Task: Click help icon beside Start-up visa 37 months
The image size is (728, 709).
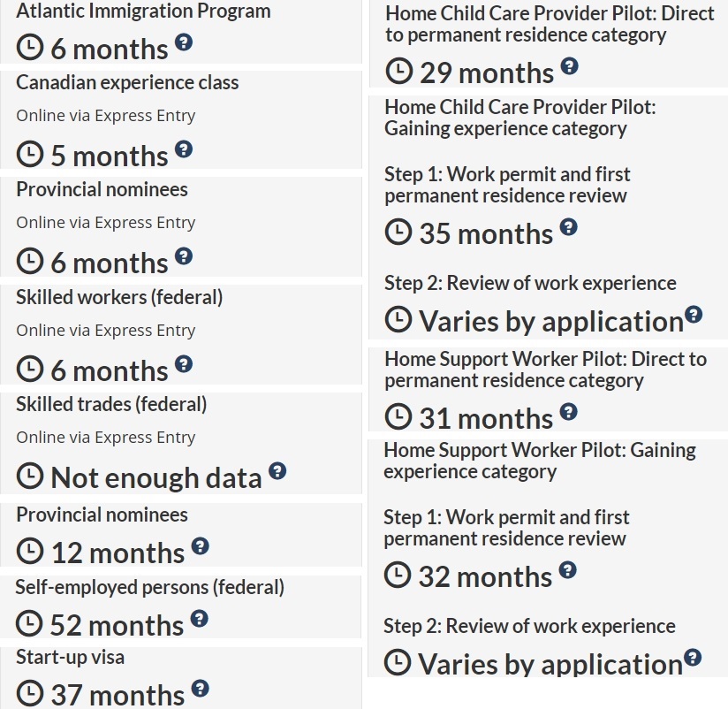Action: 200,688
